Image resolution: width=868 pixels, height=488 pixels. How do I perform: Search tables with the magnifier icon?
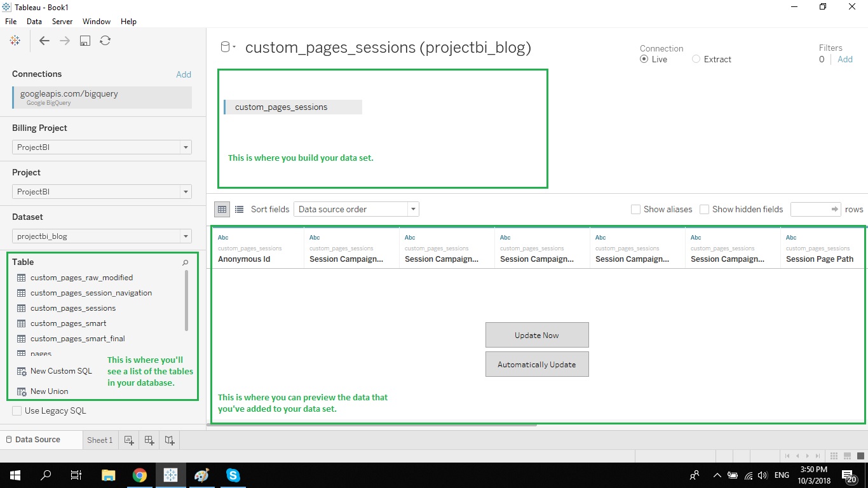(186, 262)
